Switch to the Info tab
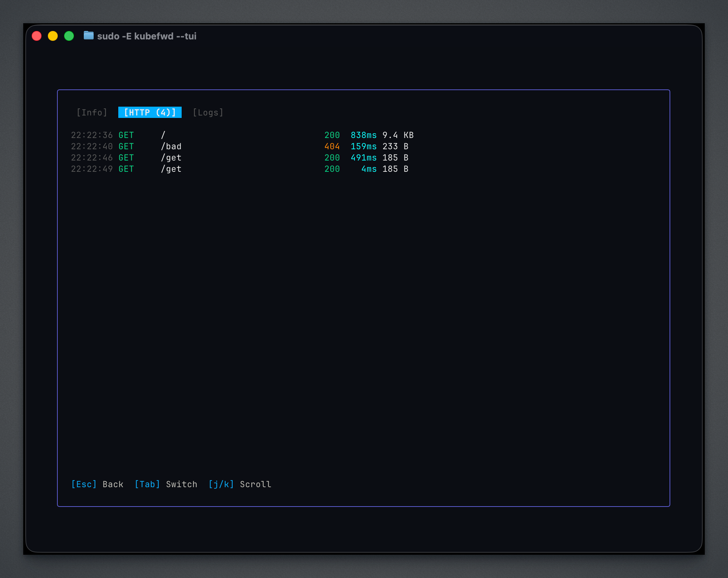 click(x=92, y=112)
